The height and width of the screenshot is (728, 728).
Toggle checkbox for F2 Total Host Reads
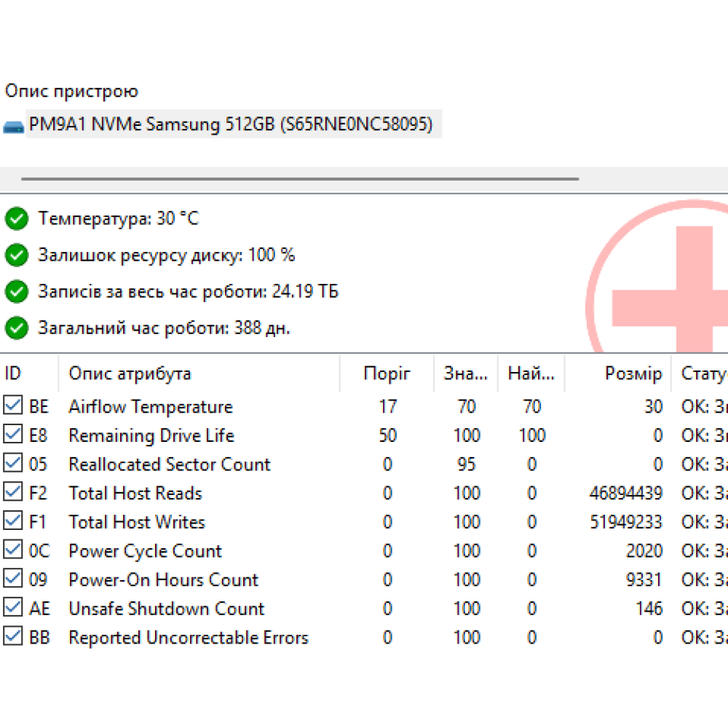coord(13,492)
